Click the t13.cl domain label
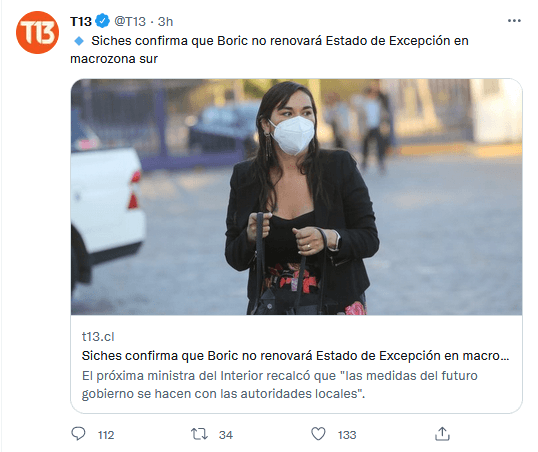Viewport: 538px width, 452px height. coord(98,337)
